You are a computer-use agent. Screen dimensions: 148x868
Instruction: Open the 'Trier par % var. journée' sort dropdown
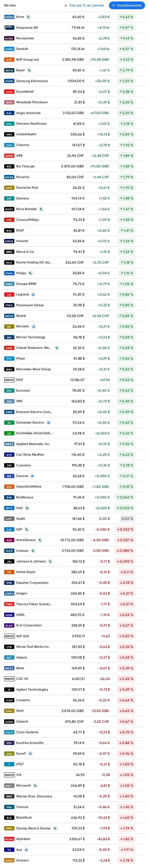tap(84, 5)
